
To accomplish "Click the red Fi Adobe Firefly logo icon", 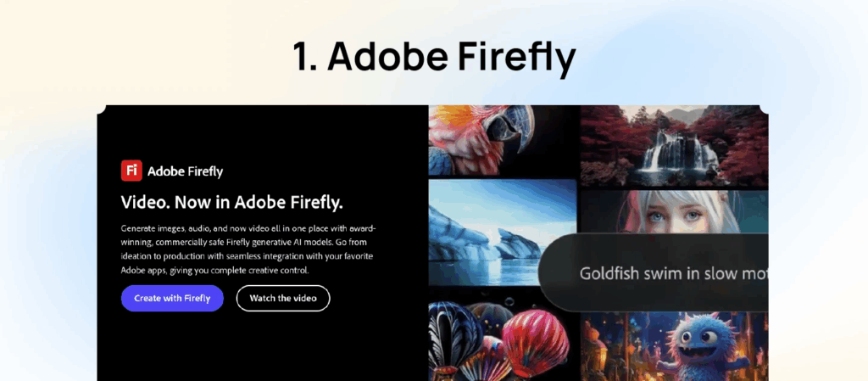I will pos(131,171).
